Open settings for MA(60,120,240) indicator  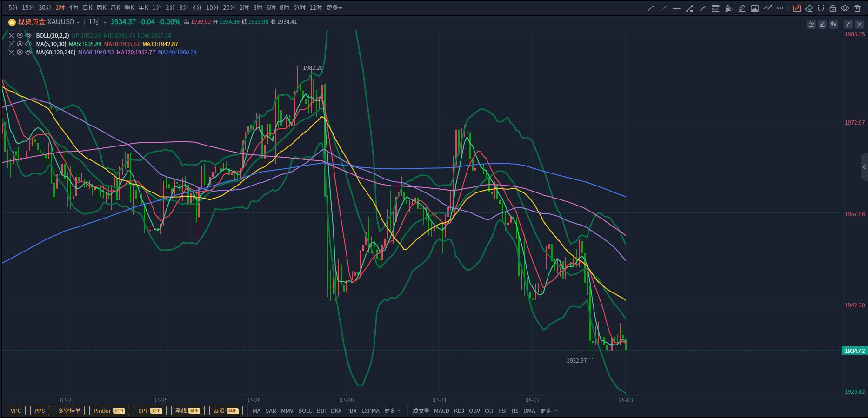click(x=20, y=52)
